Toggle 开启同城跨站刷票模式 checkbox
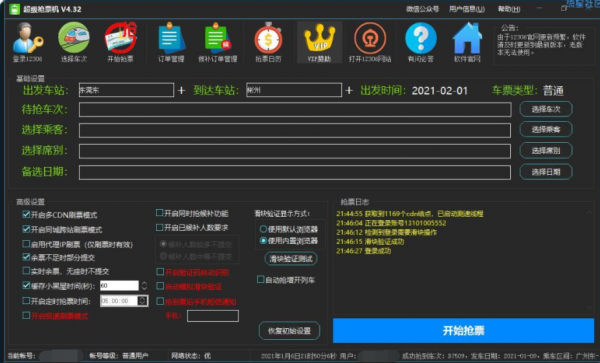This screenshot has width=600, height=363. (26, 229)
